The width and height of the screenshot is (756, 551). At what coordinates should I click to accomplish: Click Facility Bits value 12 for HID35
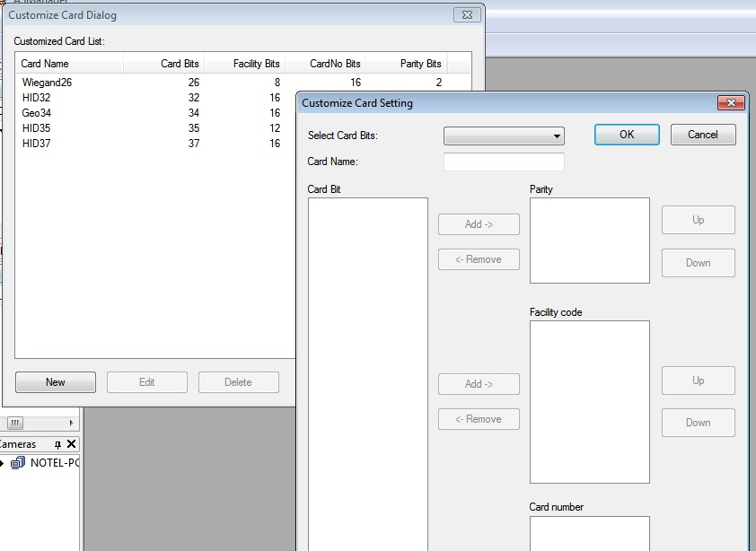(275, 128)
